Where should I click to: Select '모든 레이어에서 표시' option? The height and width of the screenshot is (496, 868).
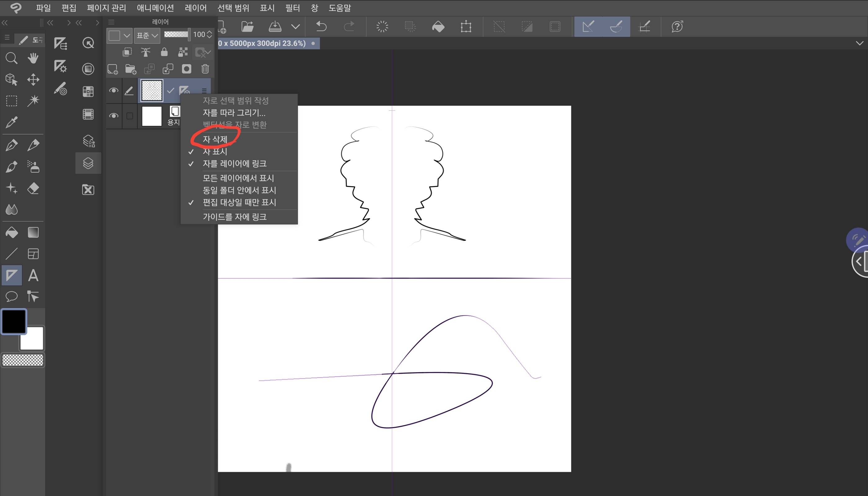pos(238,178)
